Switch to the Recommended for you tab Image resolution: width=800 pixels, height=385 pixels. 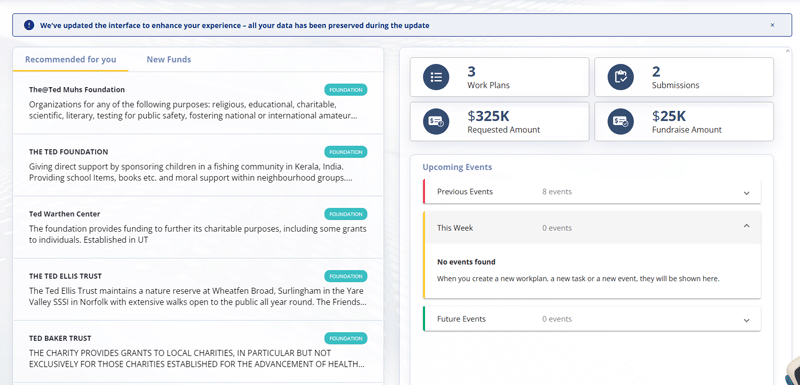(70, 59)
